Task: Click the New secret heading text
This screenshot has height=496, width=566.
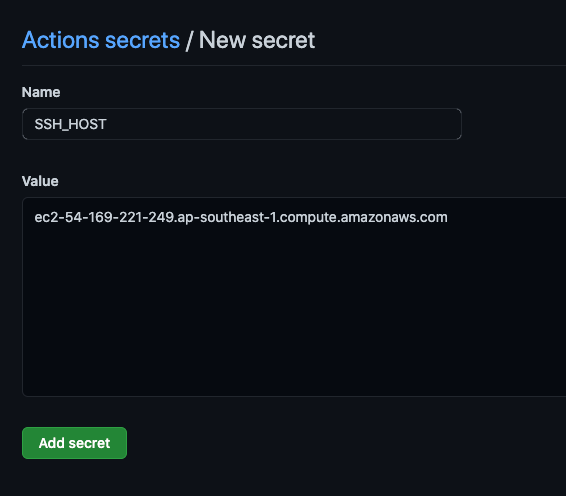Action: pyautogui.click(x=257, y=40)
